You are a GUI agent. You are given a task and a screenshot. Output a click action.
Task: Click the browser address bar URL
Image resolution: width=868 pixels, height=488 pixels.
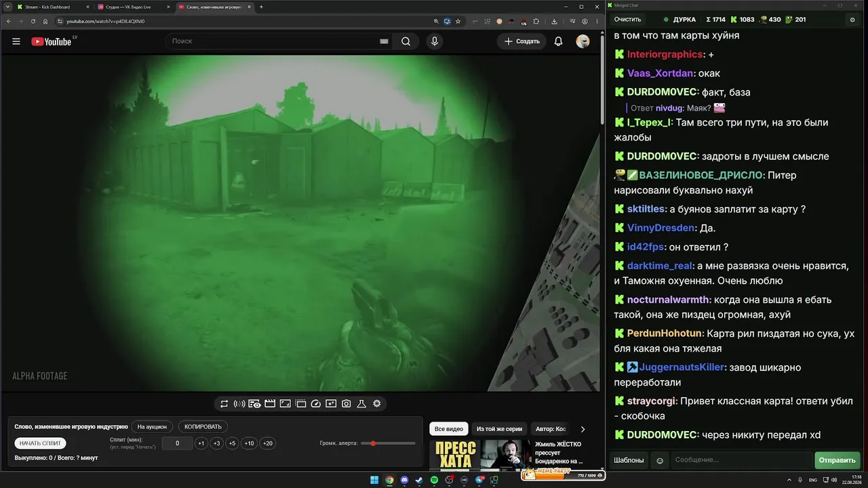tap(106, 21)
